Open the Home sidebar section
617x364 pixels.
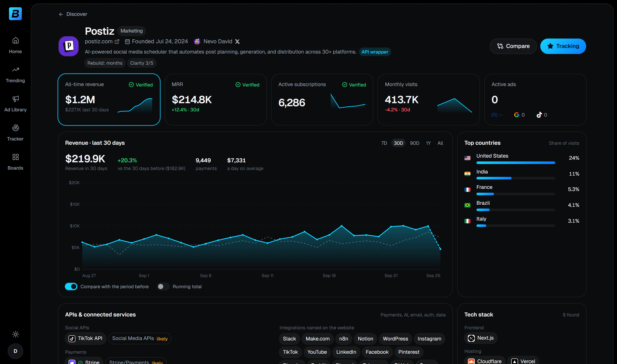click(x=15, y=45)
